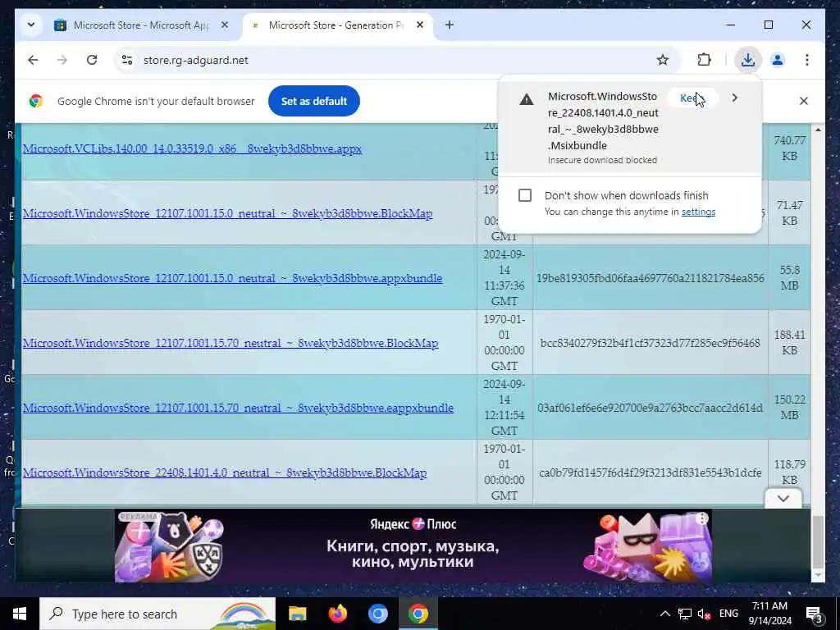840x630 pixels.
Task: Select the Microsoft Store - Generation Project tab
Action: (x=336, y=25)
